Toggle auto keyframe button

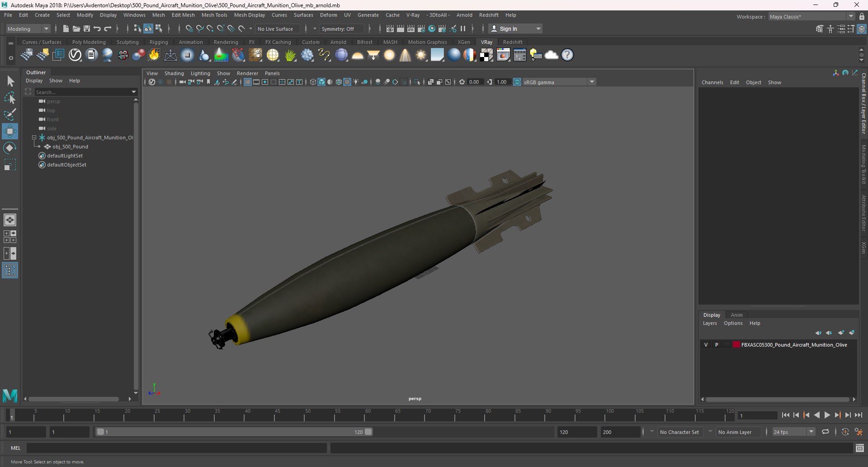(845, 432)
